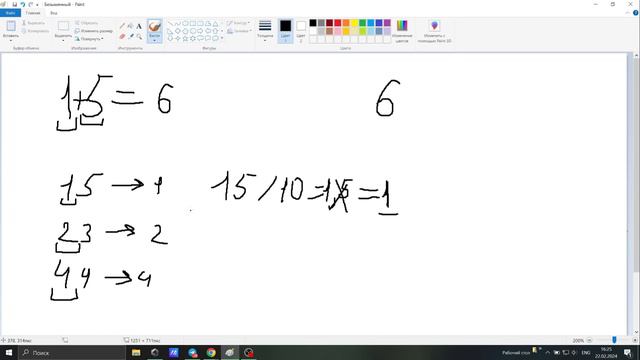
Task: Open the Windows Start menu
Action: pyautogui.click(x=9, y=352)
